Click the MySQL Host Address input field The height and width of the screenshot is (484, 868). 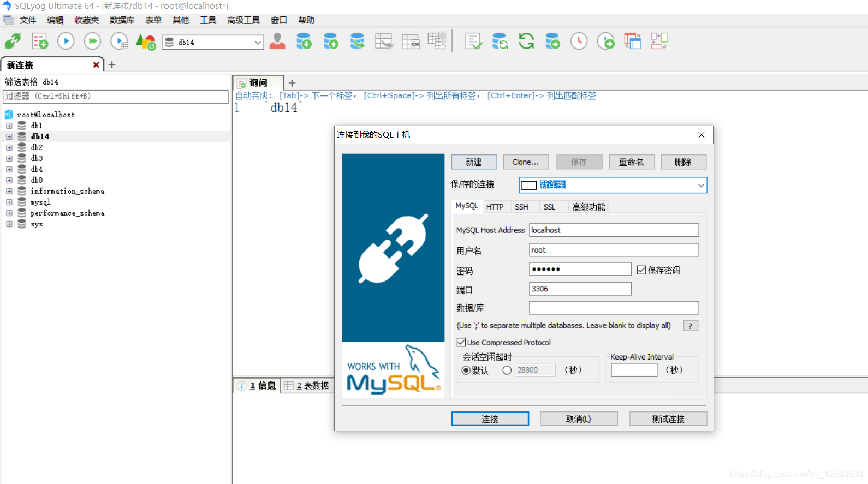pyautogui.click(x=614, y=230)
